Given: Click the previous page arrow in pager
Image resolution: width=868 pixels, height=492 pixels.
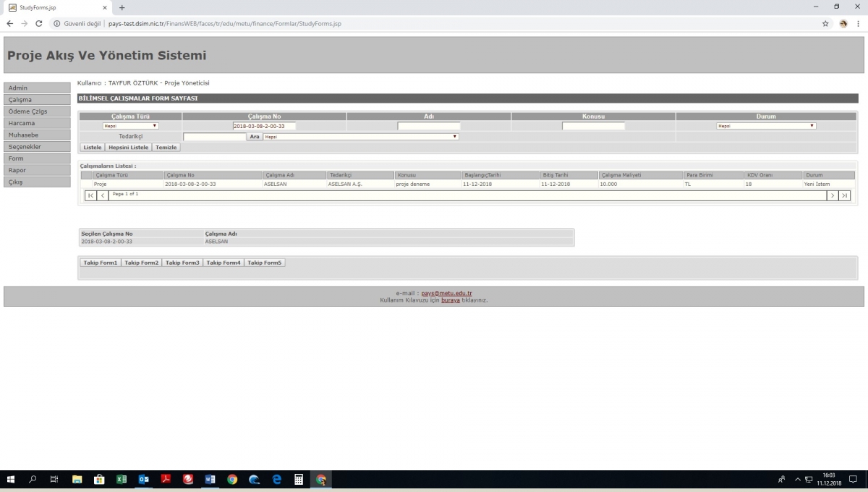Looking at the screenshot, I should point(102,195).
